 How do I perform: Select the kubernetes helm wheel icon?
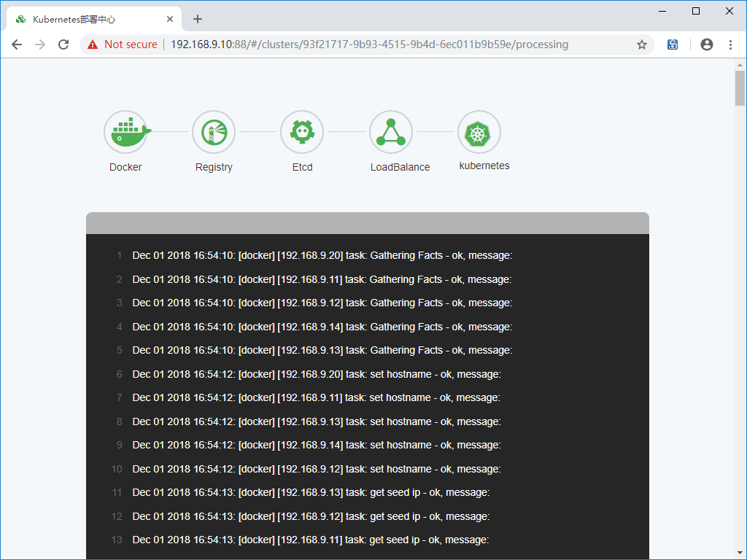pos(479,132)
